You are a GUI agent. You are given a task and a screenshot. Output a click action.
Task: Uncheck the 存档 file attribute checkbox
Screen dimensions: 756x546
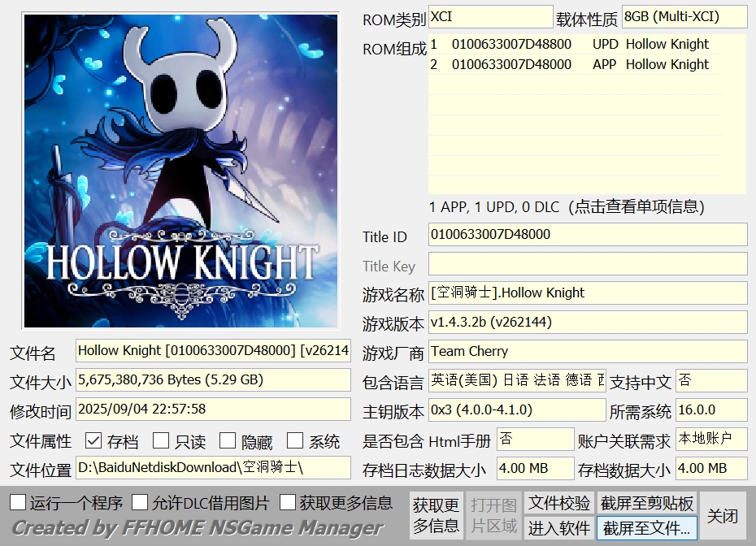(x=93, y=441)
